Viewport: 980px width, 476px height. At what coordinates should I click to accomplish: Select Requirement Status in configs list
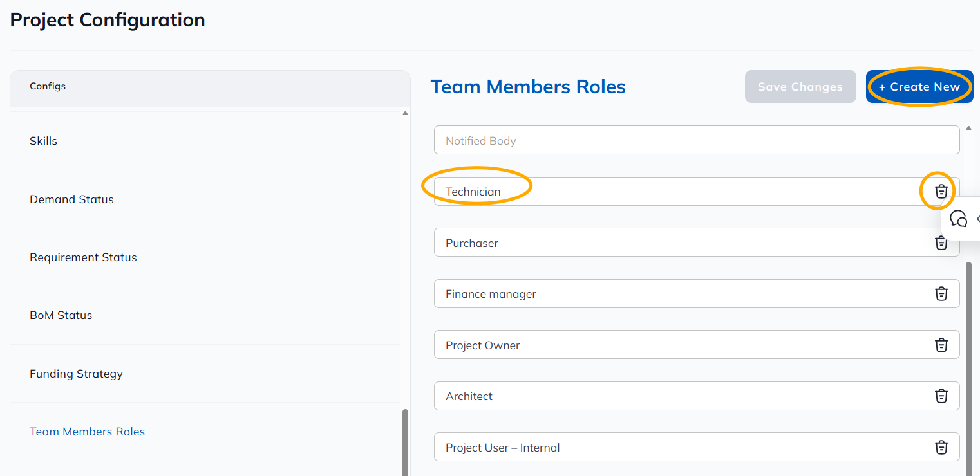(x=205, y=257)
